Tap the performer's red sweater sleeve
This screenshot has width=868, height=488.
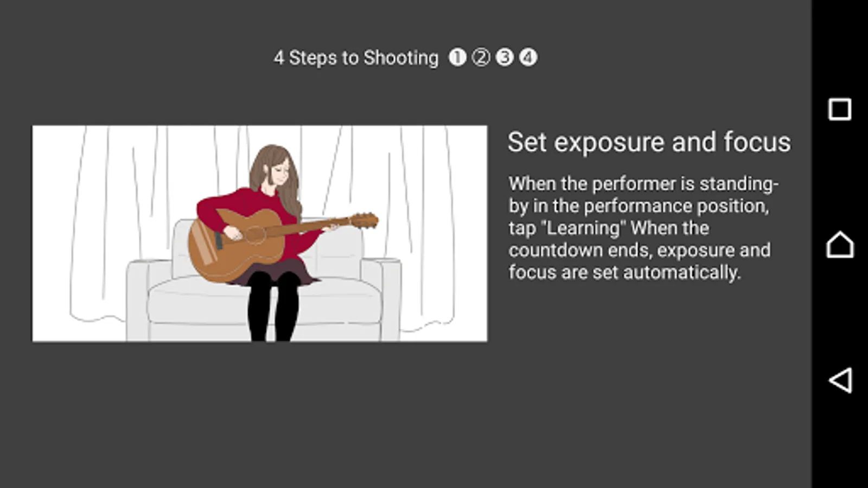[212, 209]
